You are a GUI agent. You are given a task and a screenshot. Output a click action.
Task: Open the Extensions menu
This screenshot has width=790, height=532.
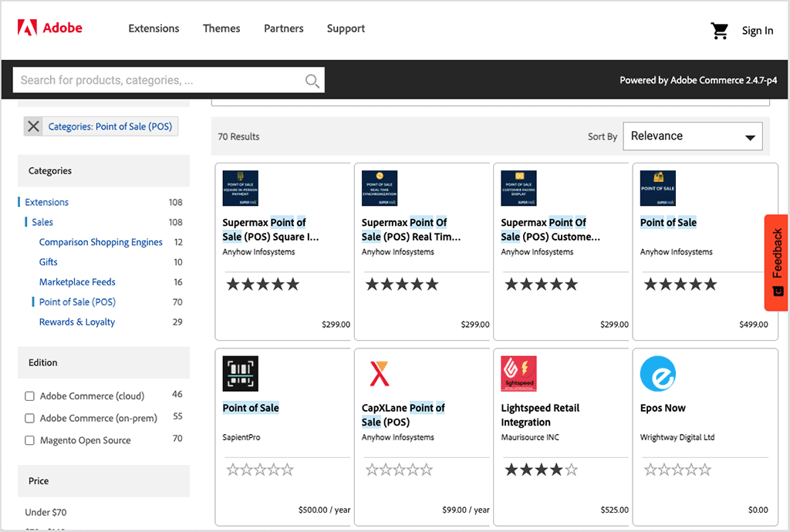[154, 29]
